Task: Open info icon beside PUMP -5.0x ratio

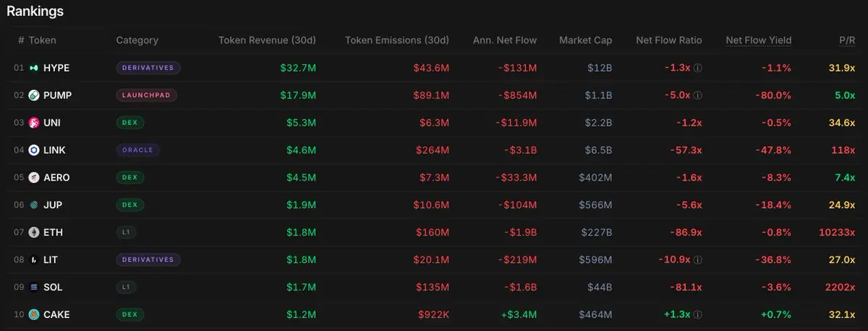Action: click(x=698, y=95)
